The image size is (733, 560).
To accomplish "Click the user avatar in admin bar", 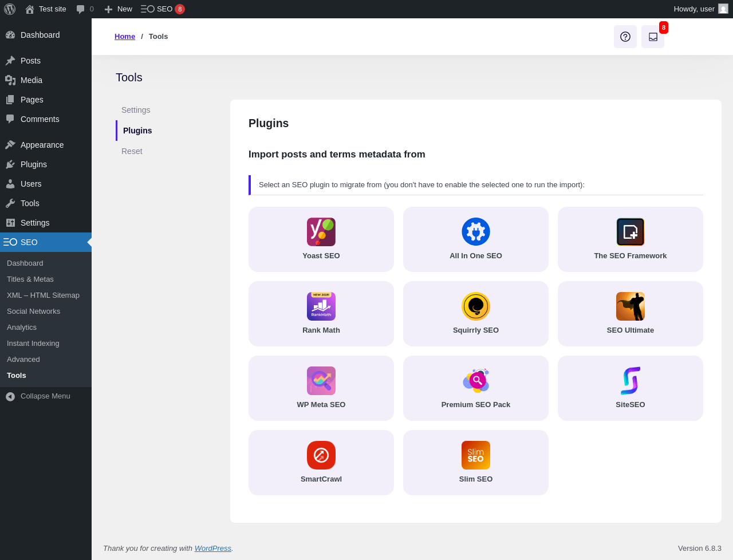I will pos(723,9).
